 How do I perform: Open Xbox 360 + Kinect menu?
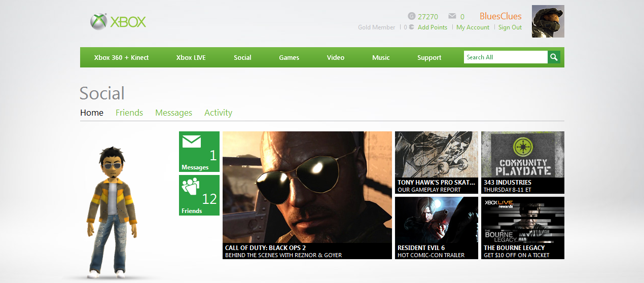[x=121, y=57]
